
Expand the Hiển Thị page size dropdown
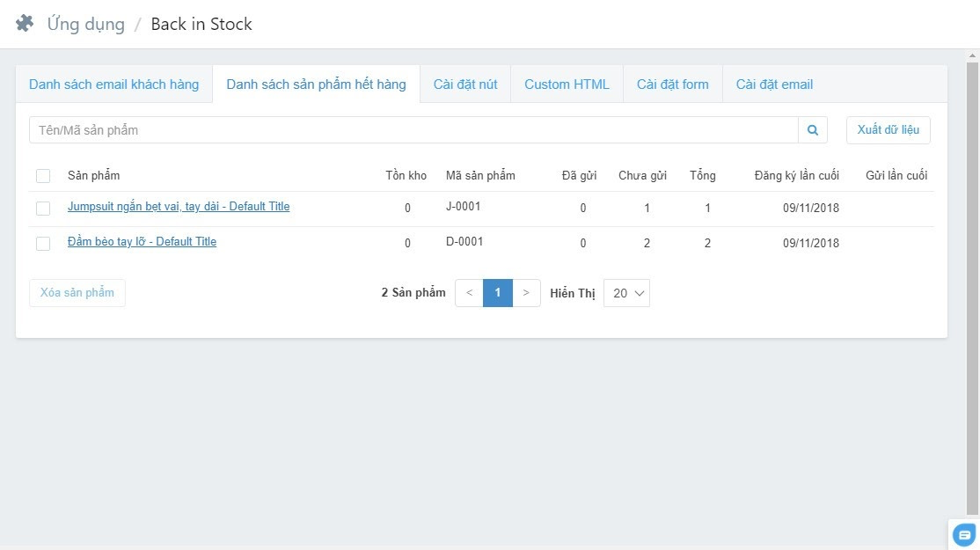click(626, 293)
